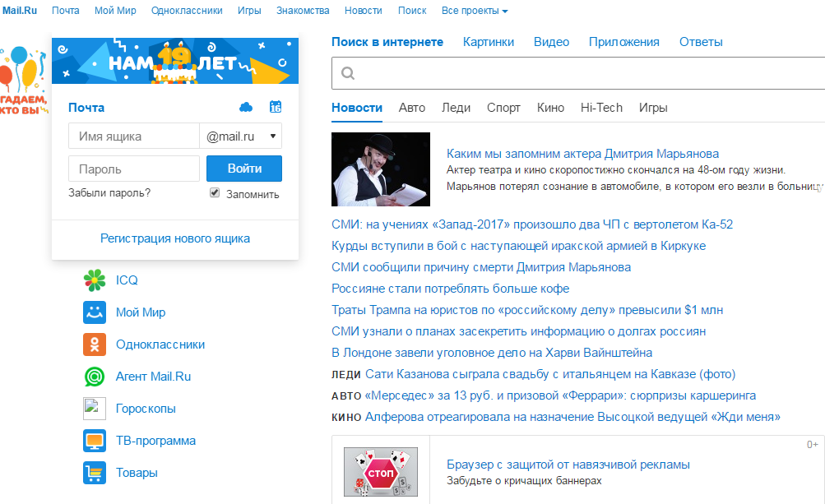
Task: Click the АВТО section label
Action: click(x=346, y=396)
